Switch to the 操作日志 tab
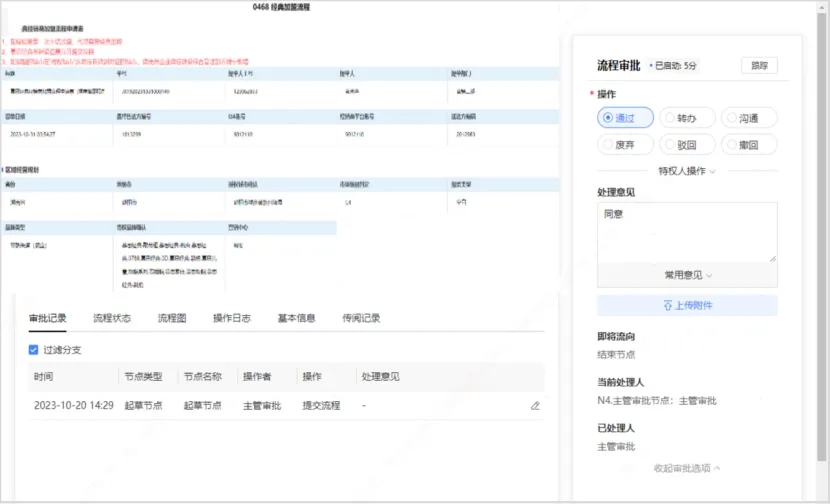Image resolution: width=830 pixels, height=504 pixels. 232,319
